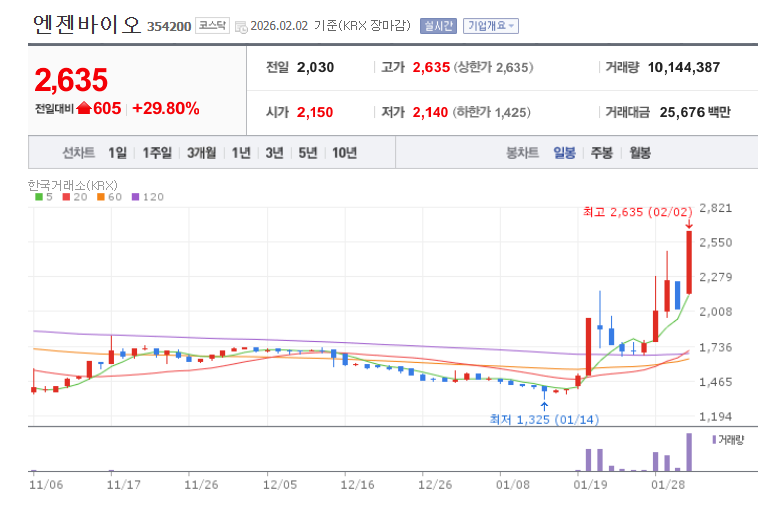This screenshot has width=758, height=512.
Task: Select the 5년 line chart tab
Action: [307, 153]
